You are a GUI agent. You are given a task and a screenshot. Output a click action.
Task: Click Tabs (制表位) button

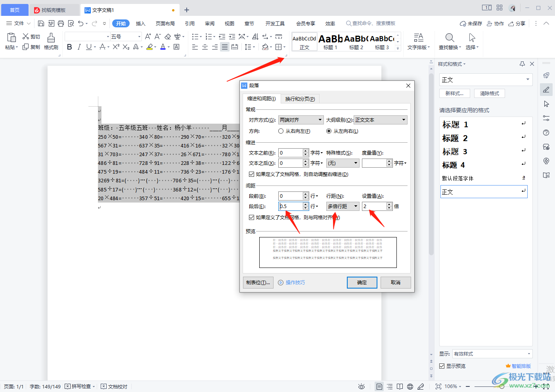258,283
